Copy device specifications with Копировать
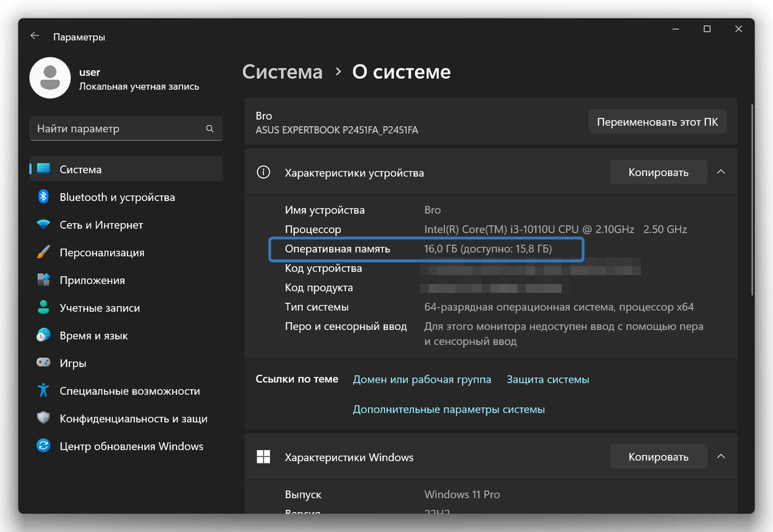 pyautogui.click(x=658, y=172)
